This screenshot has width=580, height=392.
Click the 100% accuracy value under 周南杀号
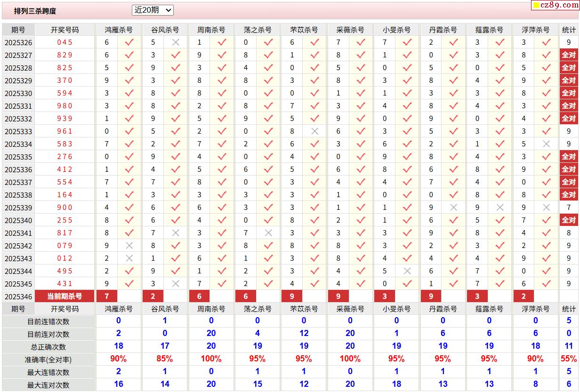pos(211,359)
